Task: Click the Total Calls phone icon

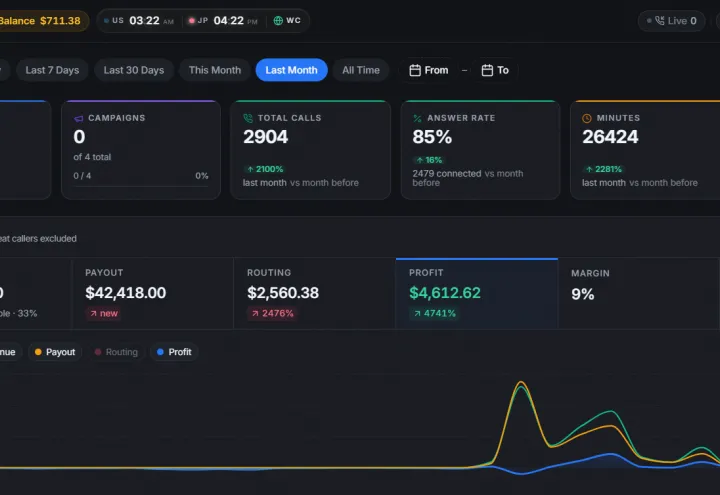Action: (248, 118)
